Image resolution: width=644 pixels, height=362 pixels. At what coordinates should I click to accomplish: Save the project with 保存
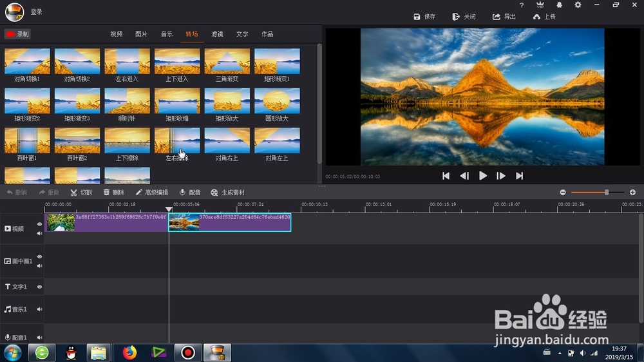(x=424, y=17)
